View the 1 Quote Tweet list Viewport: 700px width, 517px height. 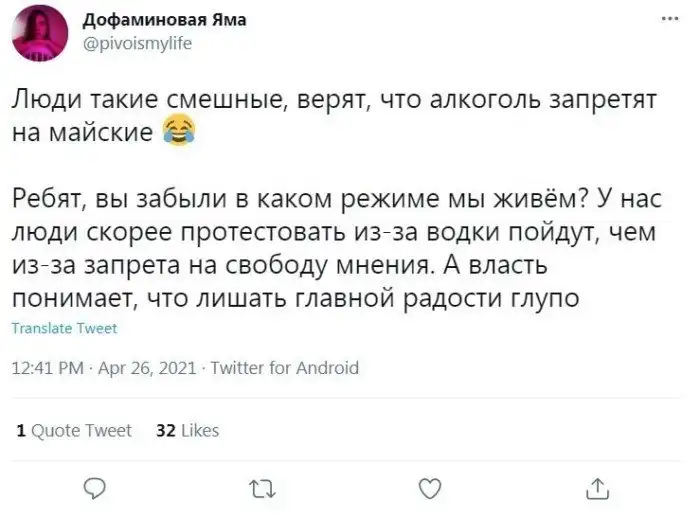pos(75,431)
